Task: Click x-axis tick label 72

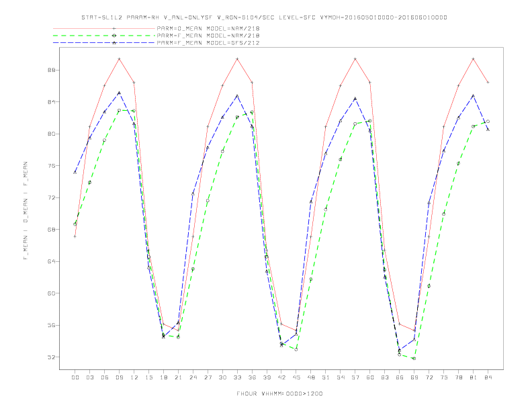Action: pyautogui.click(x=429, y=377)
